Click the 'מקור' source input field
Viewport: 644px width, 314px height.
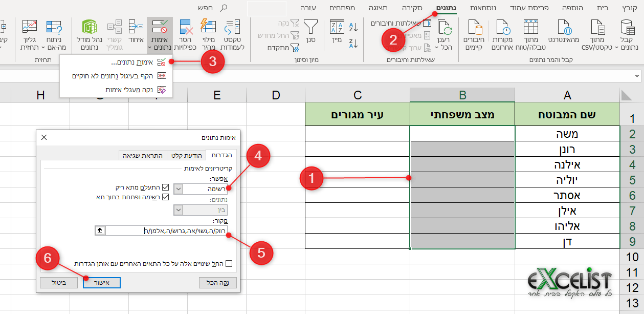coord(166,231)
